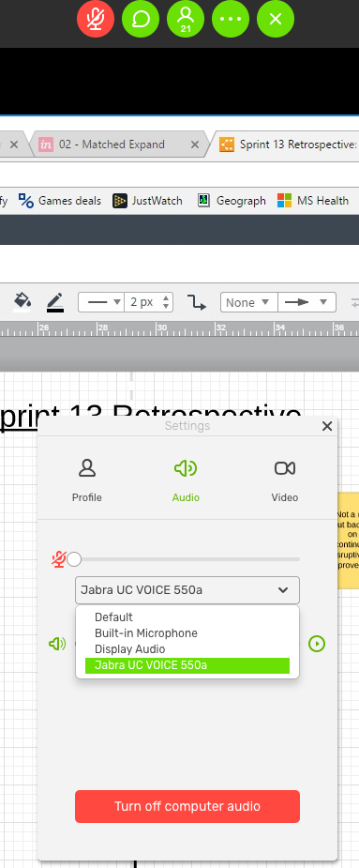The height and width of the screenshot is (868, 359).
Task: Switch to the Profile settings tab
Action: click(87, 480)
